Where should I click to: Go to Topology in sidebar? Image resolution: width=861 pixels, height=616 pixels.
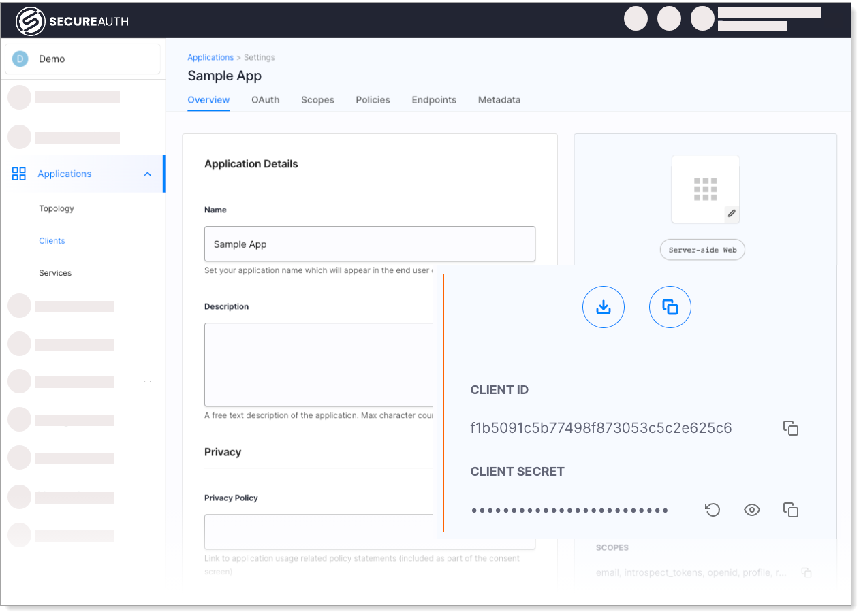pos(57,208)
